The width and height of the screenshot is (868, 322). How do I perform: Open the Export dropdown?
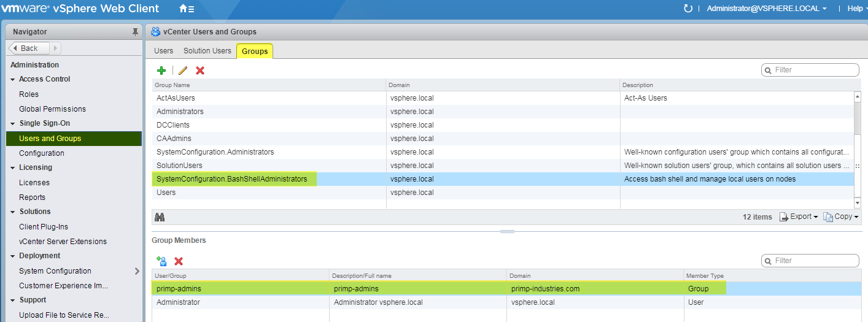(x=799, y=217)
